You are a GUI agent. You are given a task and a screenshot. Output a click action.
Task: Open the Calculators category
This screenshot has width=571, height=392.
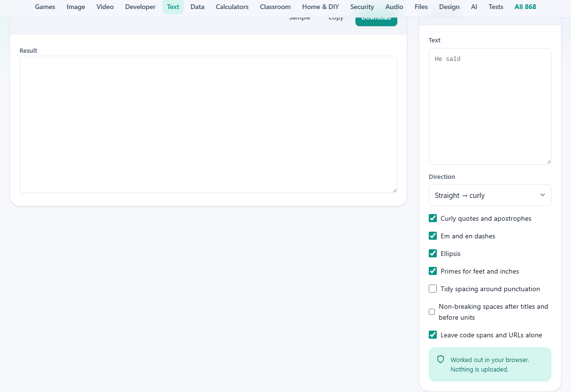click(232, 7)
